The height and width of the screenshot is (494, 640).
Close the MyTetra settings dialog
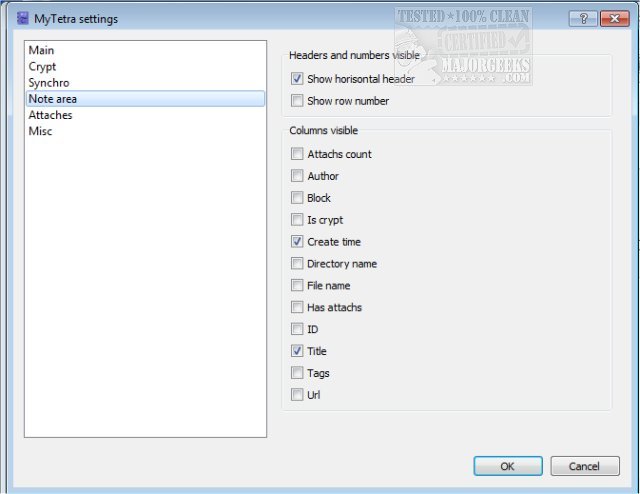click(x=614, y=18)
